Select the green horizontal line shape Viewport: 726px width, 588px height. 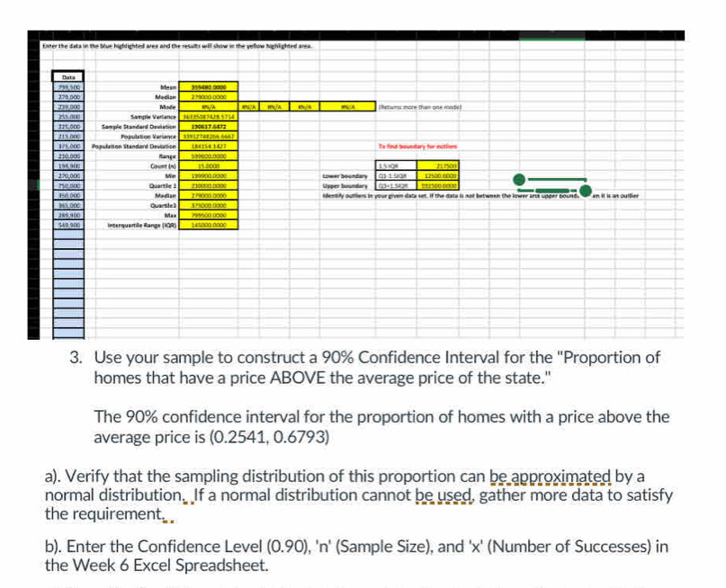click(x=557, y=180)
